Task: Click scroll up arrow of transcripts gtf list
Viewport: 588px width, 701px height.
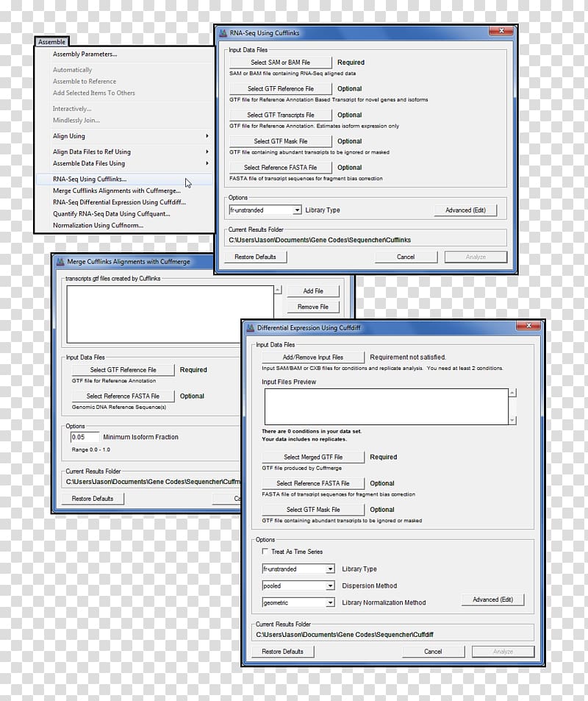Action: coord(278,290)
